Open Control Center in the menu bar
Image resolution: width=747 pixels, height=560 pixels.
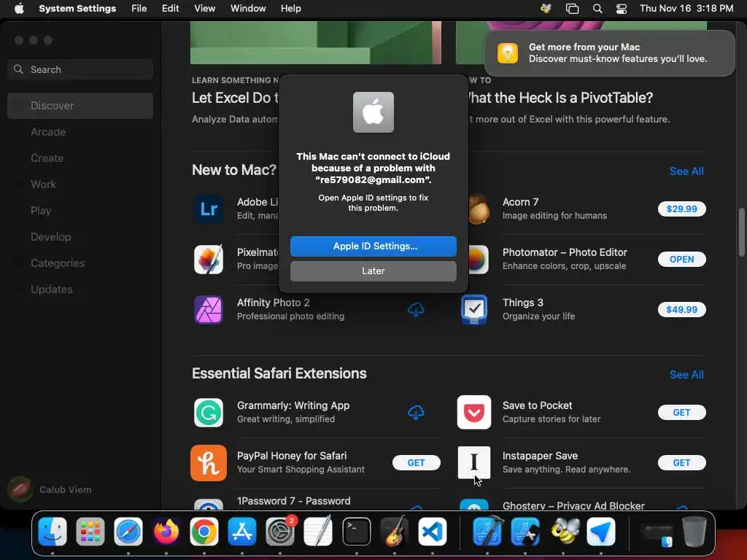pos(622,9)
